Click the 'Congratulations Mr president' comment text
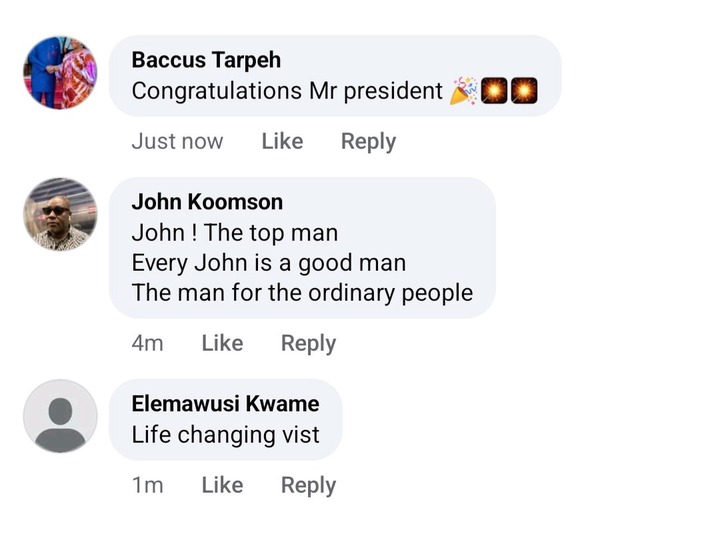Image resolution: width=720 pixels, height=552 pixels. (287, 91)
